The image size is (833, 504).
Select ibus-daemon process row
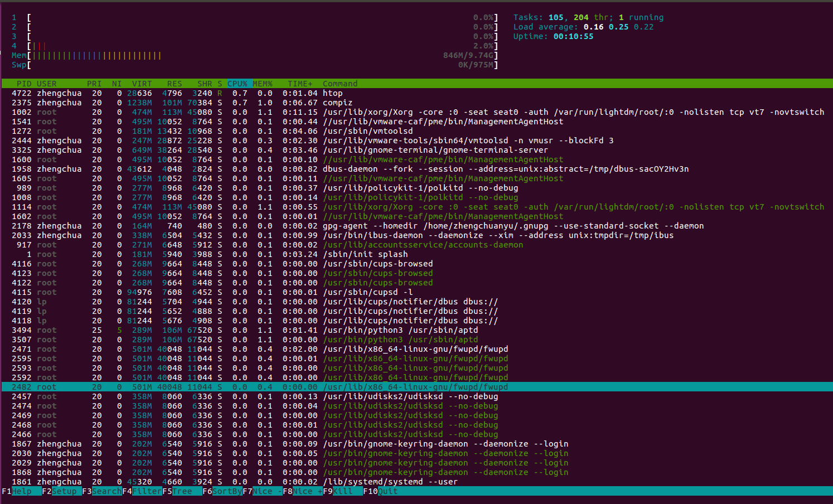pyautogui.click(x=417, y=235)
